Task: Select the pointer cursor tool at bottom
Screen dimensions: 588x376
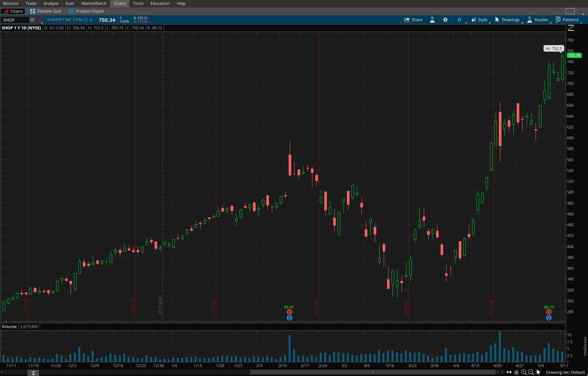Action: [x=539, y=372]
